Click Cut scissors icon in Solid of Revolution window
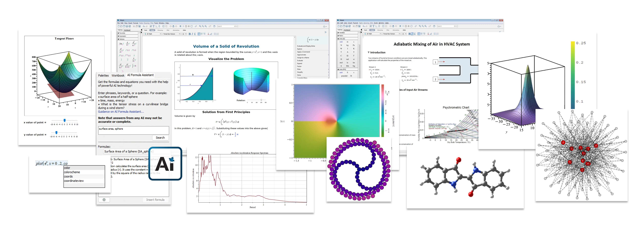The image size is (644, 231). [134, 26]
